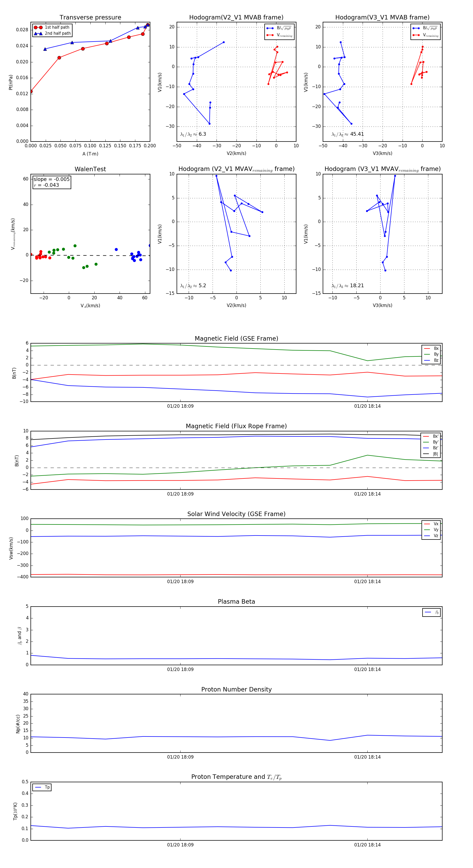
Task: Click '01/20 18:14' tick under Proton Temperature plot
Action: coord(367,845)
